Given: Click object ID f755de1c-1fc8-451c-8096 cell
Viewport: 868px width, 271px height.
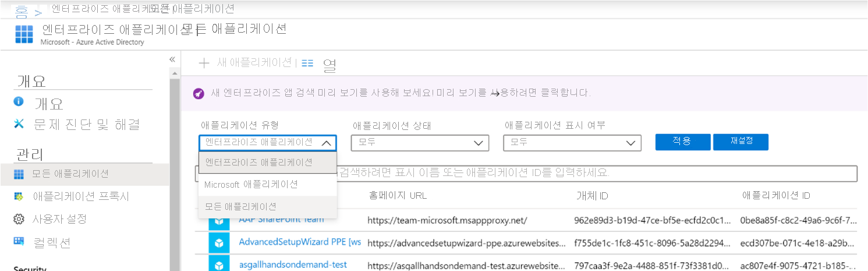Looking at the screenshot, I should [x=651, y=242].
